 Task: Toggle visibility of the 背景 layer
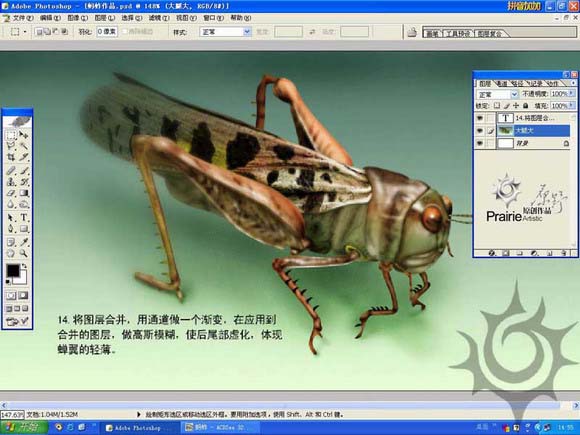coord(480,143)
